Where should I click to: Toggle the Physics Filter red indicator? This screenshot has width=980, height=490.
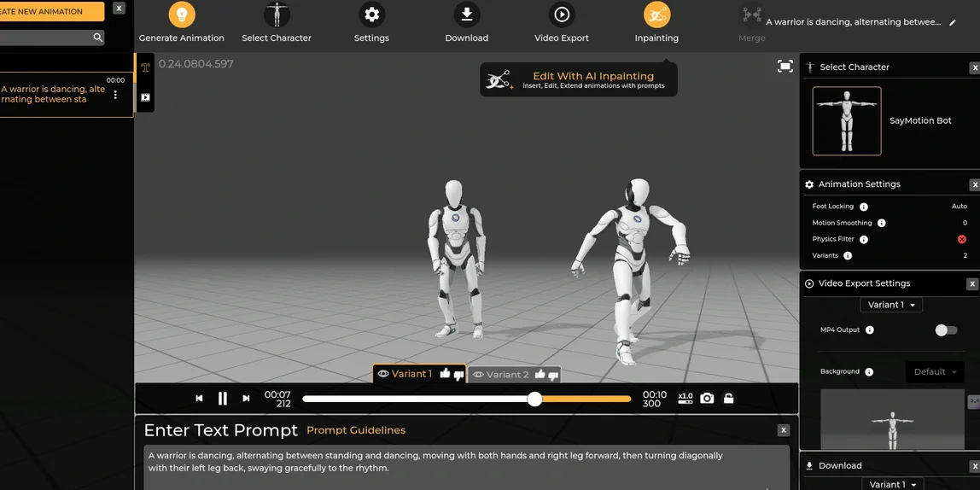coord(962,239)
